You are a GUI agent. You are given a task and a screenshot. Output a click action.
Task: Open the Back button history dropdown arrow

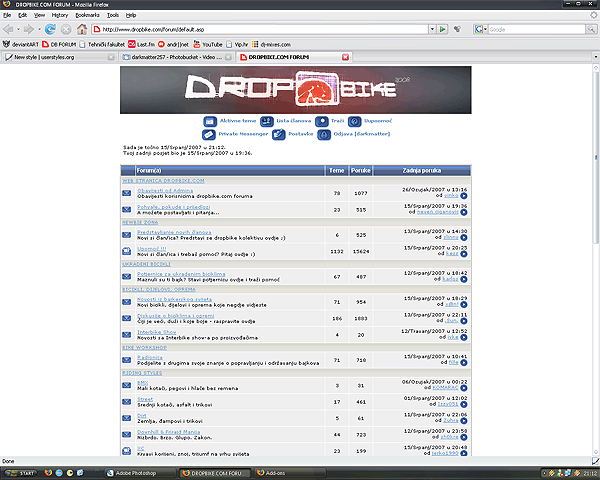click(x=18, y=29)
